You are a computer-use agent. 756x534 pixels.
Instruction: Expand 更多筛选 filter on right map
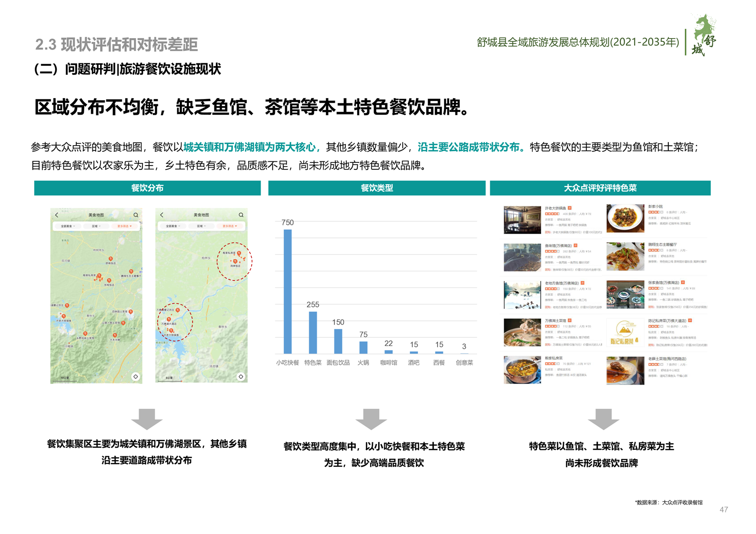point(230,226)
